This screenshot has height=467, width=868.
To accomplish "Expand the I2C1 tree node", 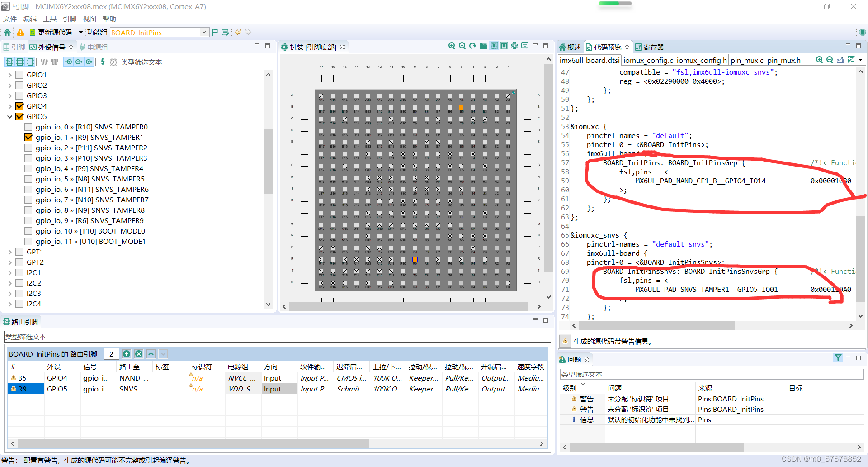I will click(x=9, y=272).
